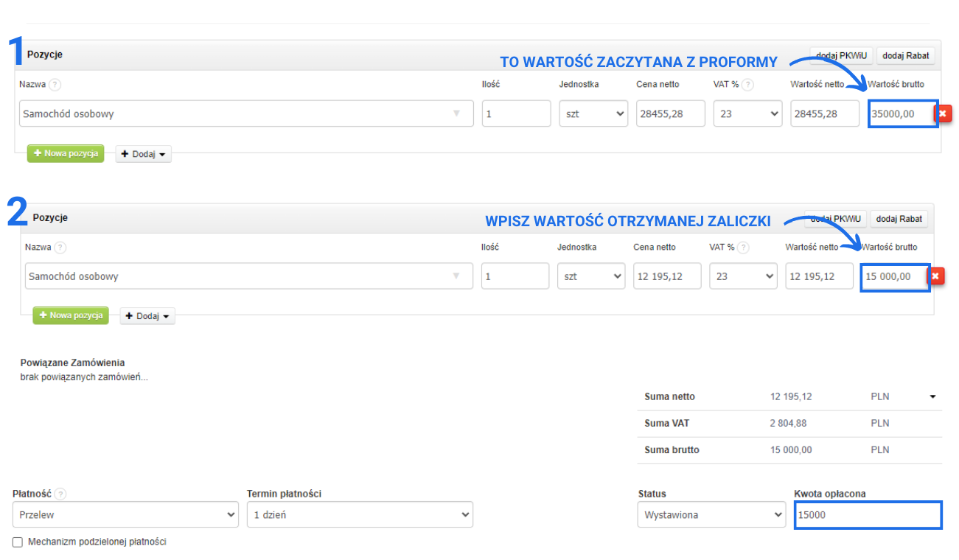
Task: Click help icon beside second VAT % label
Action: click(x=744, y=248)
